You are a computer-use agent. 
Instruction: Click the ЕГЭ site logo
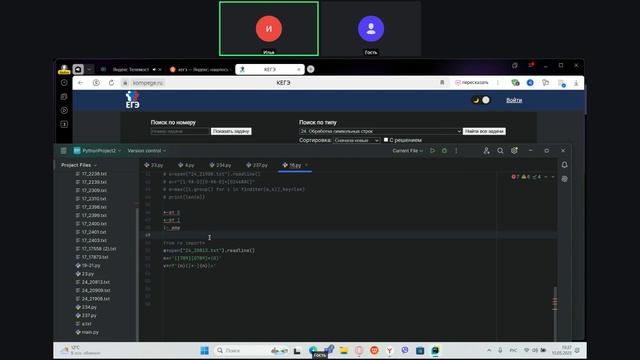[x=132, y=100]
